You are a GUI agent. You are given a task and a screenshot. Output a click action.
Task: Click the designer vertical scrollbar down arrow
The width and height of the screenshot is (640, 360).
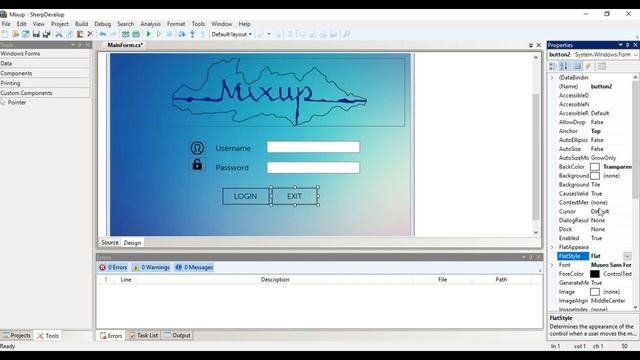[536, 233]
